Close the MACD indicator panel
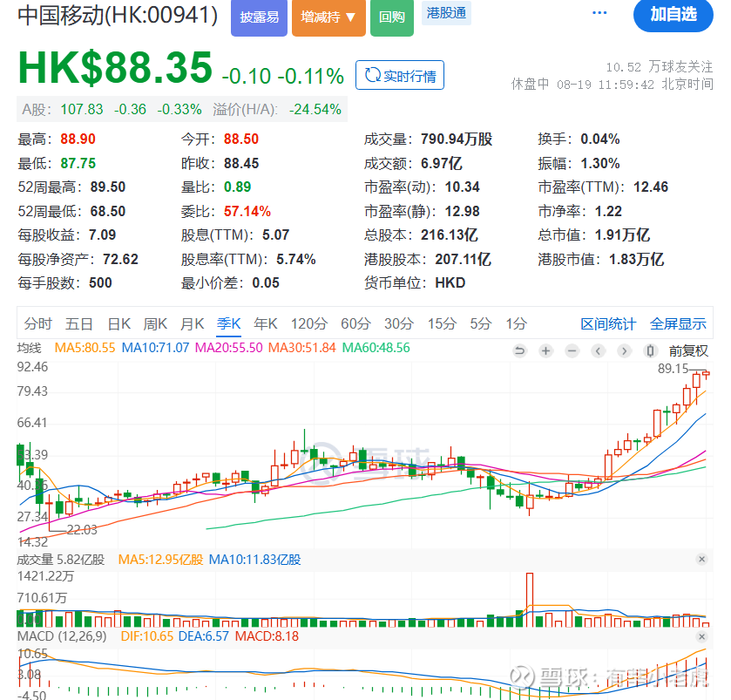The image size is (731, 700). [x=701, y=636]
